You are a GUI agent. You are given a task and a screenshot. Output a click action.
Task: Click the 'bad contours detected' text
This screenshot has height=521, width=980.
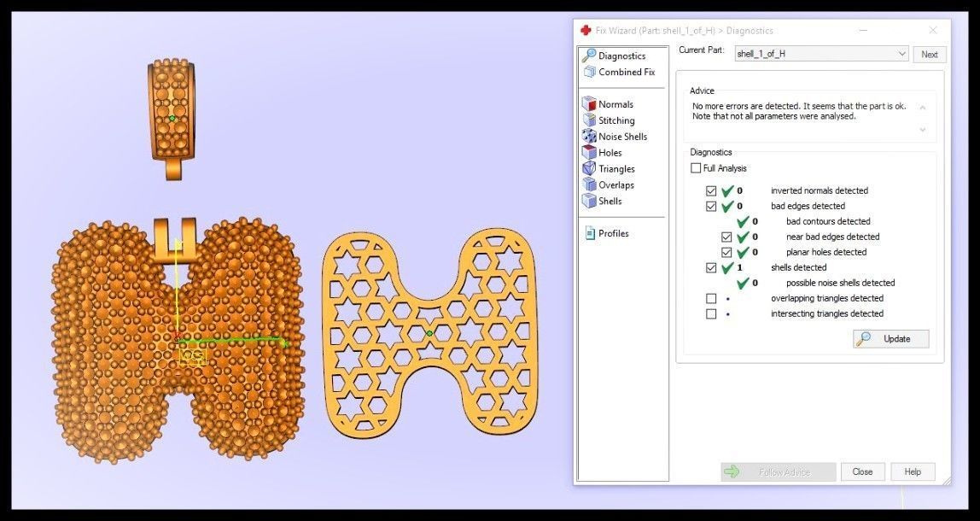tap(828, 221)
